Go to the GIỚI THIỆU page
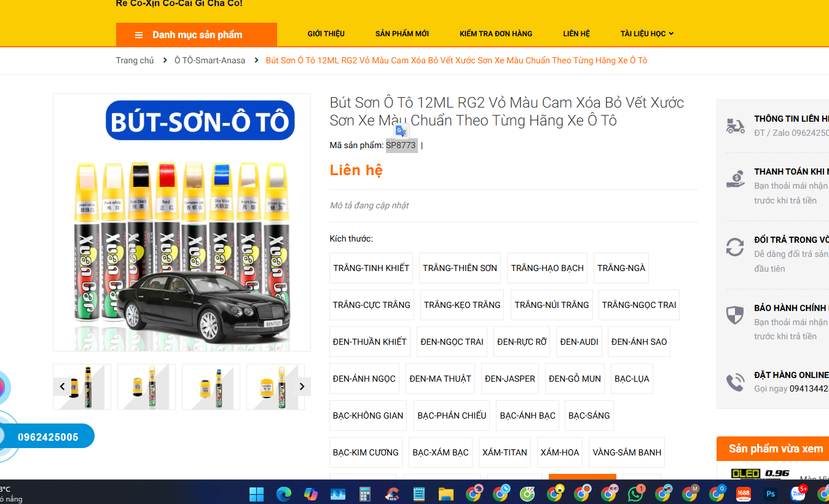The height and width of the screenshot is (504, 829). click(x=326, y=34)
